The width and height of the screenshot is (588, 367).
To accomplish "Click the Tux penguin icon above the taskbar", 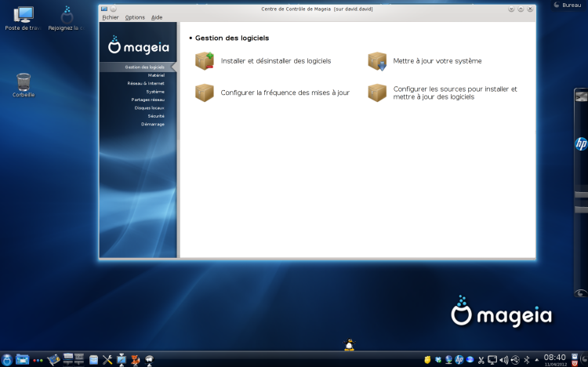I will click(349, 344).
